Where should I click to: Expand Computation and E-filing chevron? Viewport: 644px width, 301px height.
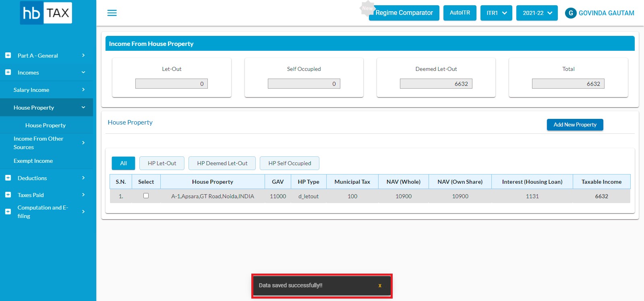coord(83,212)
